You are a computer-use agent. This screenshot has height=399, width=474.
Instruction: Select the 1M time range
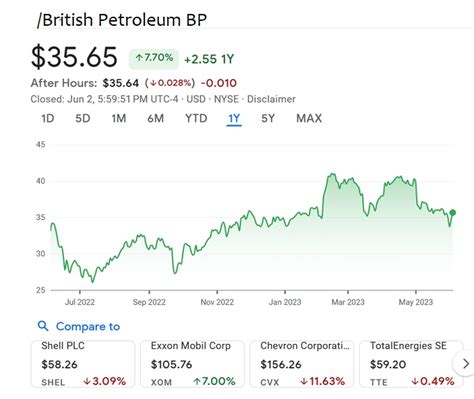[119, 118]
